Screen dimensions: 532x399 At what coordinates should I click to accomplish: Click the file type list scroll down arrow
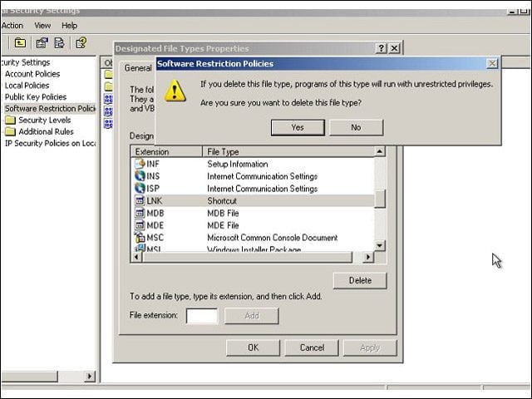pyautogui.click(x=380, y=245)
